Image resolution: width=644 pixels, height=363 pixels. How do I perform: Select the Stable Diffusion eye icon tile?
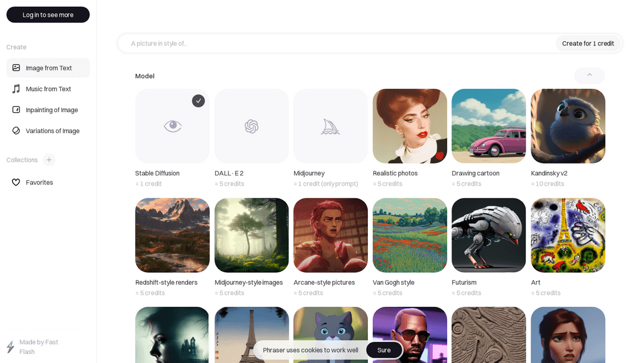(x=172, y=126)
